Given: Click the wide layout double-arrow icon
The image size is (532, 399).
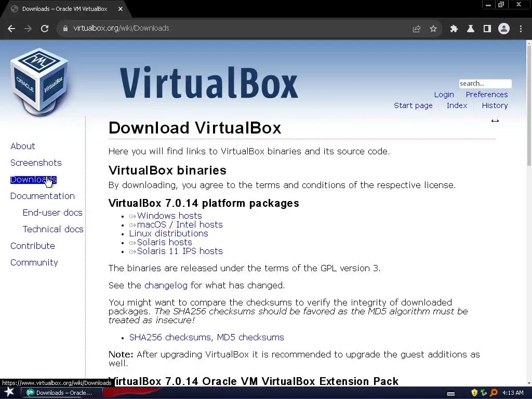Looking at the screenshot, I should [495, 121].
